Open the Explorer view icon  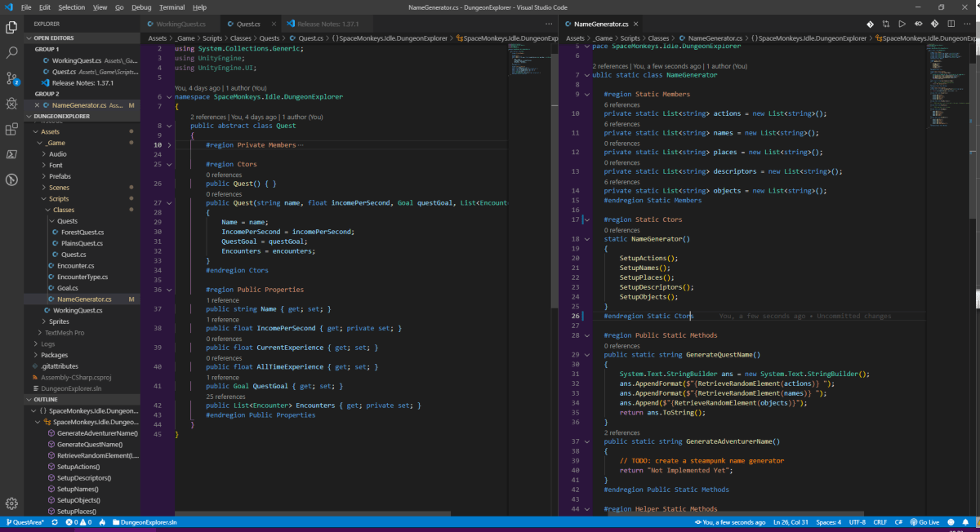point(11,26)
